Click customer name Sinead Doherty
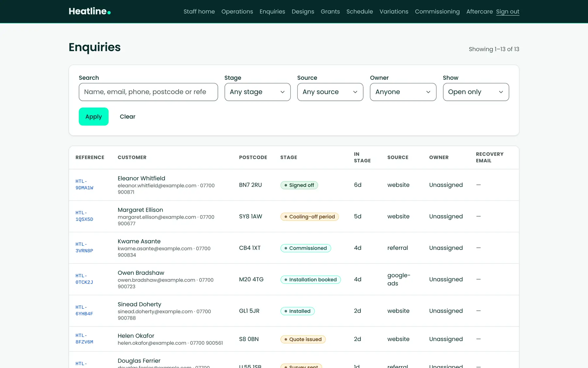The width and height of the screenshot is (588, 368). pos(139,304)
